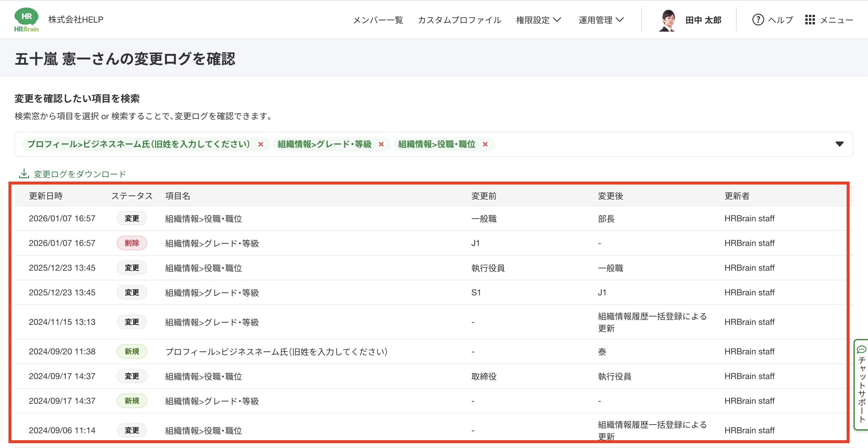Image resolution: width=868 pixels, height=448 pixels.
Task: Open the チャットサポート chat widget
Action: pyautogui.click(x=861, y=384)
